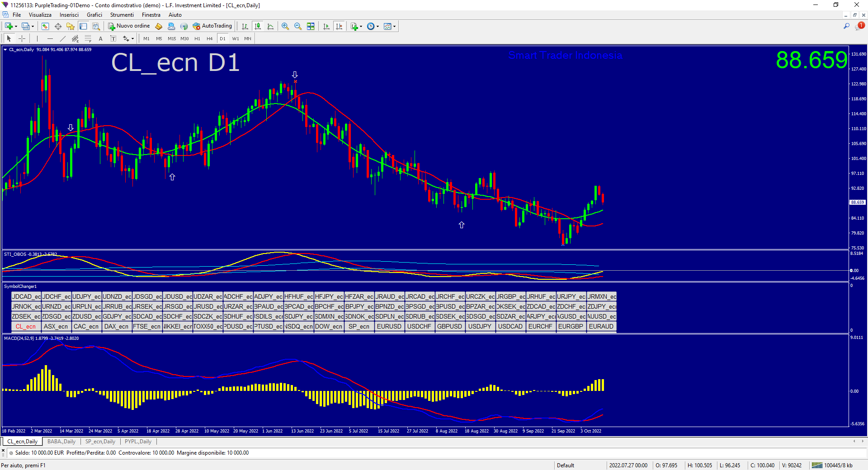Screen dimensions: 868x470
Task: Switch to bar chart view
Action: [x=245, y=26]
